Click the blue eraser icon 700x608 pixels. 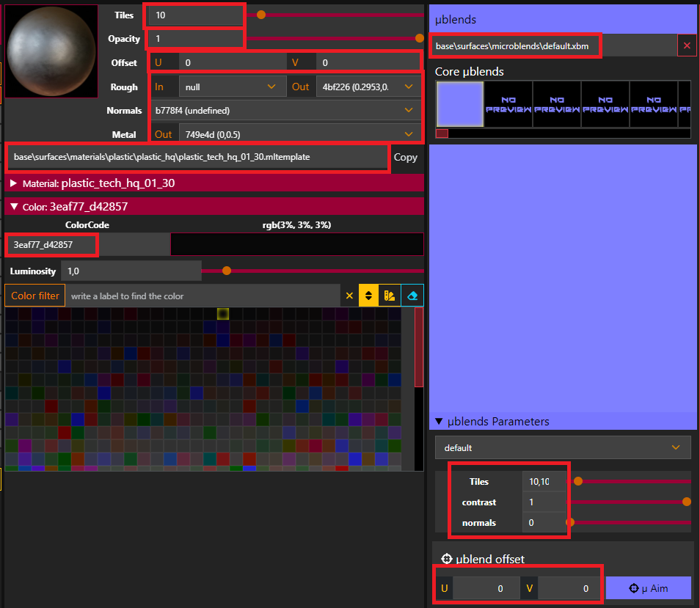tap(412, 296)
